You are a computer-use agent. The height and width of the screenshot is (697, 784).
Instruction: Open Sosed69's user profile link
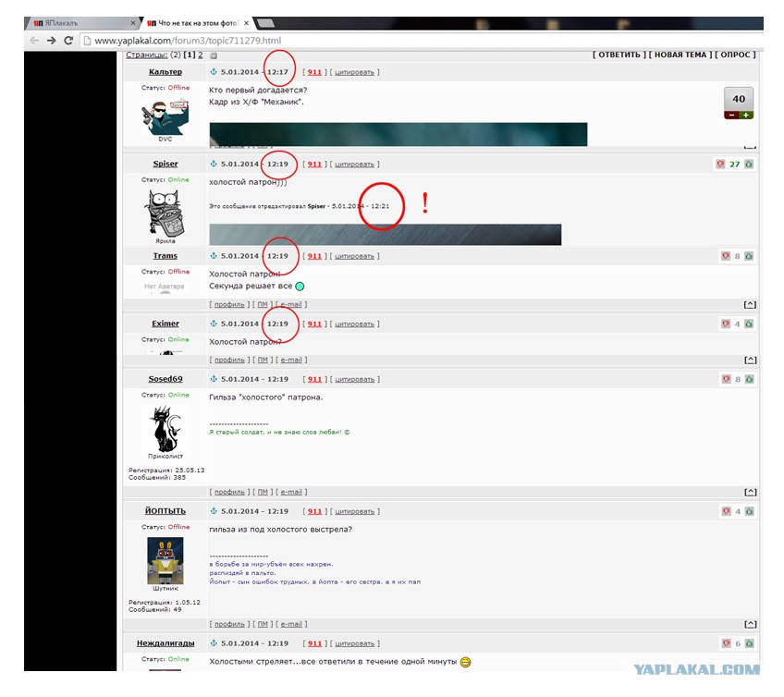(x=165, y=379)
